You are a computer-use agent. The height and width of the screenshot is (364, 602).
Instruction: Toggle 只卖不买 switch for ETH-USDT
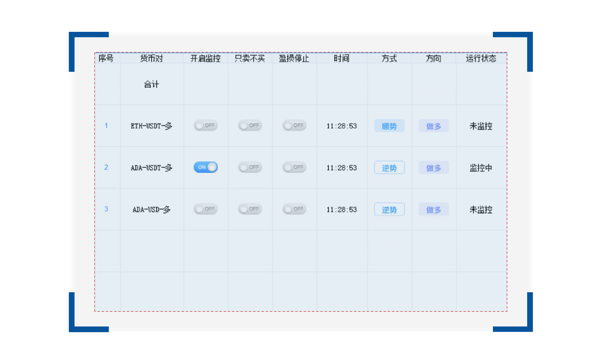(250, 126)
